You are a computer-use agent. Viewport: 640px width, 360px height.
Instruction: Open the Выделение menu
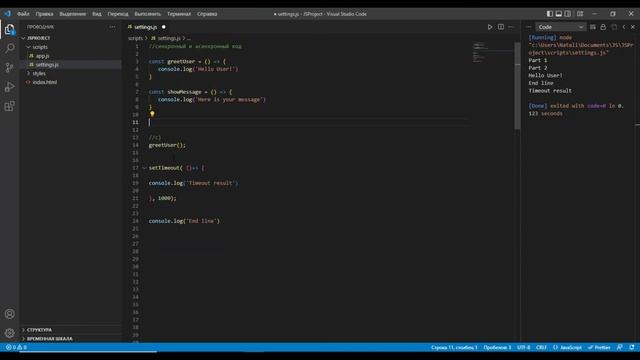(x=73, y=13)
